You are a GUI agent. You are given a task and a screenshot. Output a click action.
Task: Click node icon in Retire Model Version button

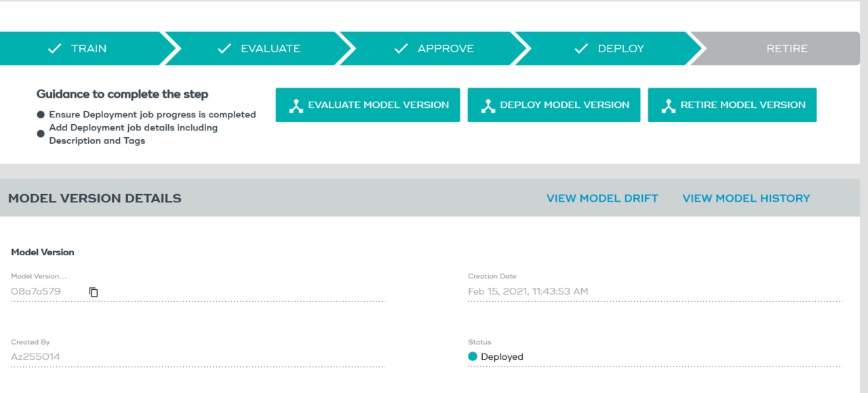pyautogui.click(x=668, y=106)
